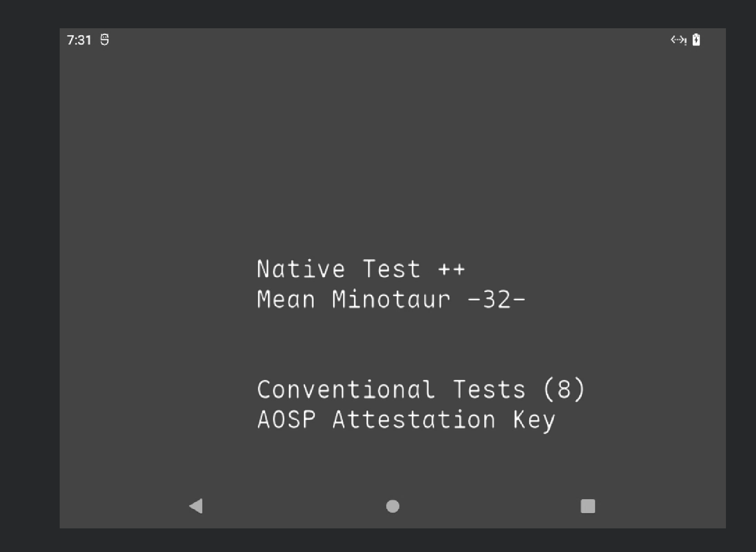Click the word "Minotaur"
The height and width of the screenshot is (552, 756).
[391, 300]
